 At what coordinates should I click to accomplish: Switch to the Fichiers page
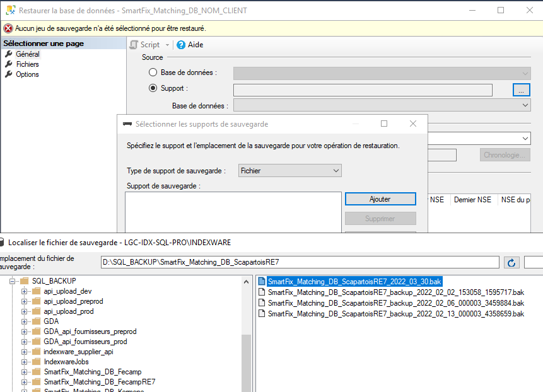coord(28,64)
